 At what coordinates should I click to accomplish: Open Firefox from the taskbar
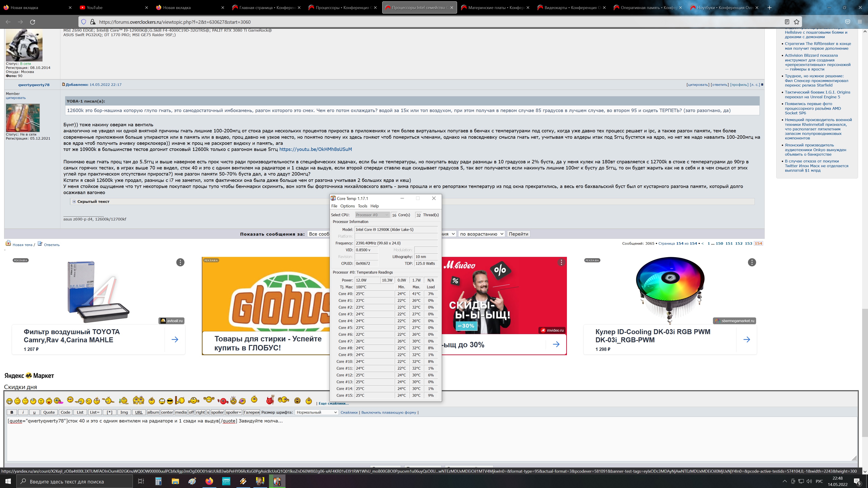[209, 481]
